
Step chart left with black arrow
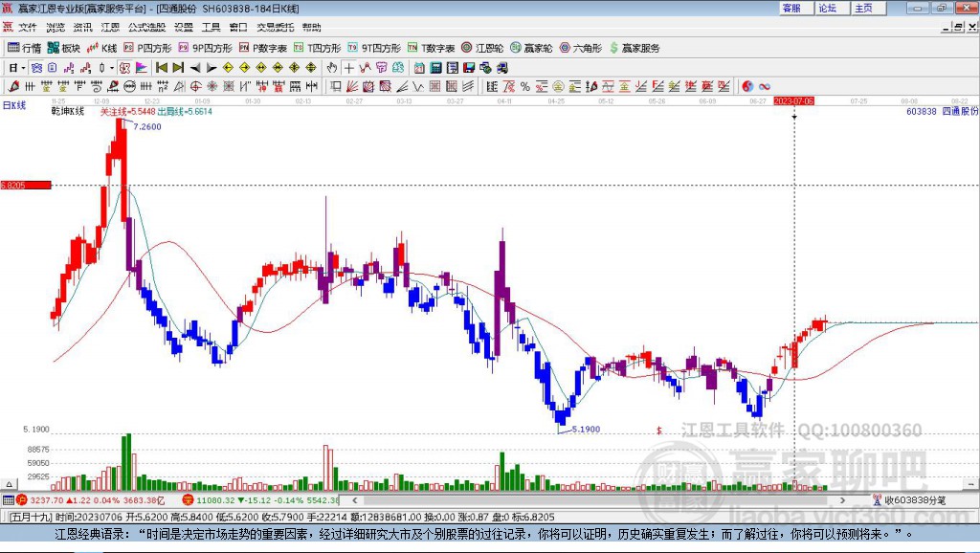[x=195, y=68]
